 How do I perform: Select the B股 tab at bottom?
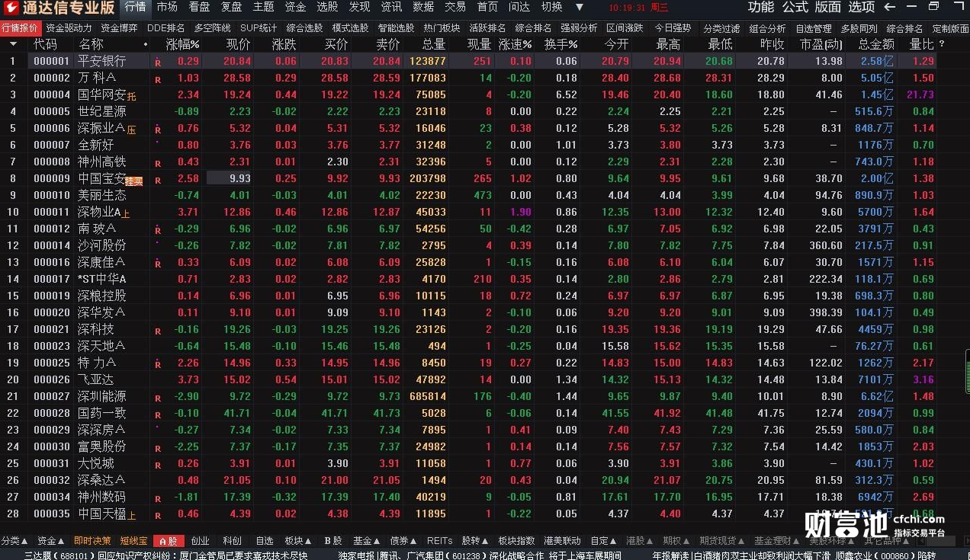coord(333,541)
